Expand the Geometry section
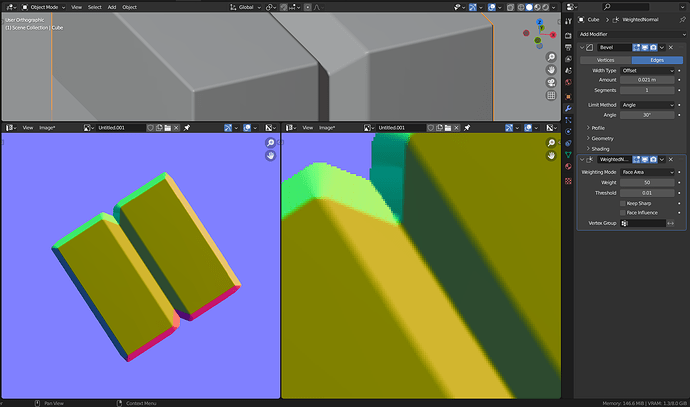The width and height of the screenshot is (690, 407). pos(600,138)
